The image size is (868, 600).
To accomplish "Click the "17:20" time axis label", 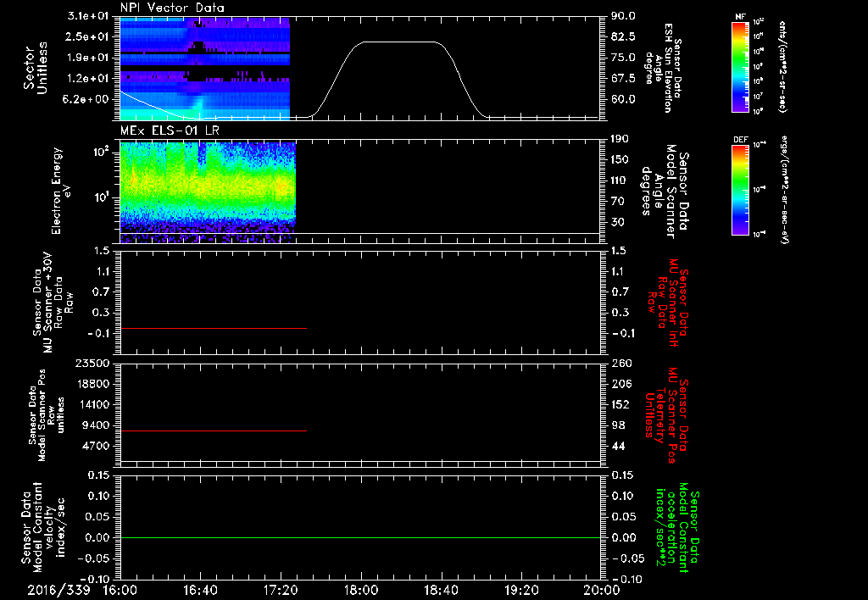I will click(x=281, y=590).
